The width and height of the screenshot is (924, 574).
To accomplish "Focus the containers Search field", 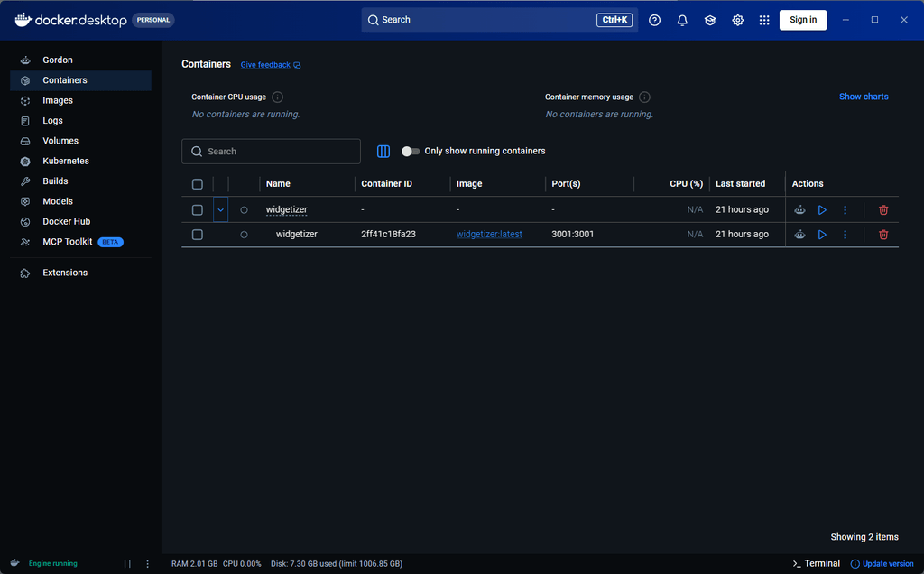I will tap(271, 152).
